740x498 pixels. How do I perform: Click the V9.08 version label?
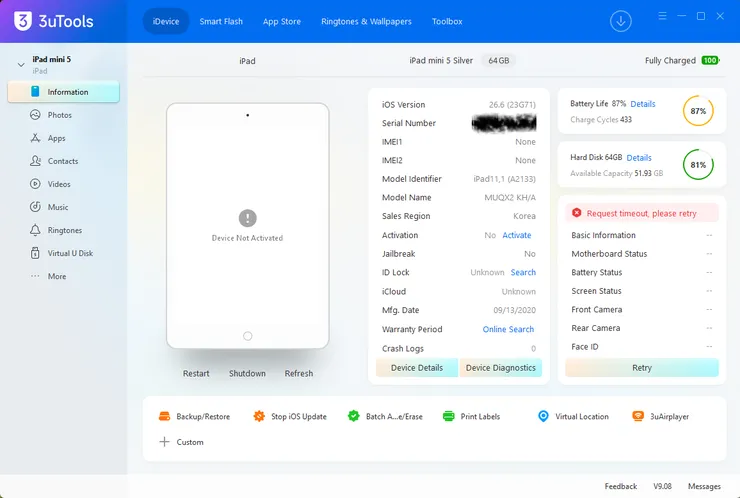tap(662, 486)
